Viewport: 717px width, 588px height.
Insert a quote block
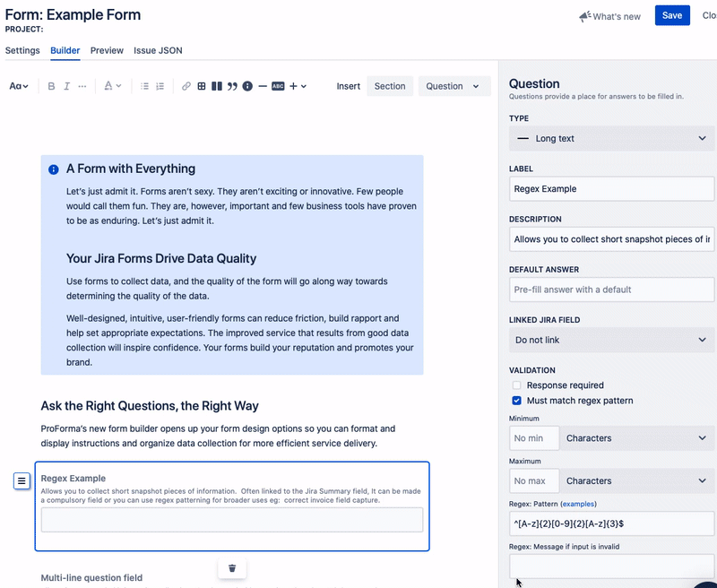tap(232, 86)
